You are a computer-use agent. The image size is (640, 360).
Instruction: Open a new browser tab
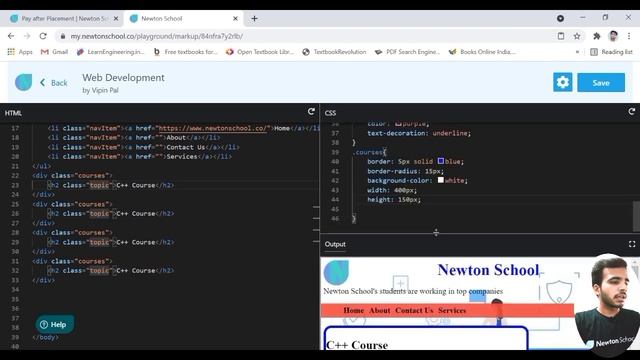(254, 18)
